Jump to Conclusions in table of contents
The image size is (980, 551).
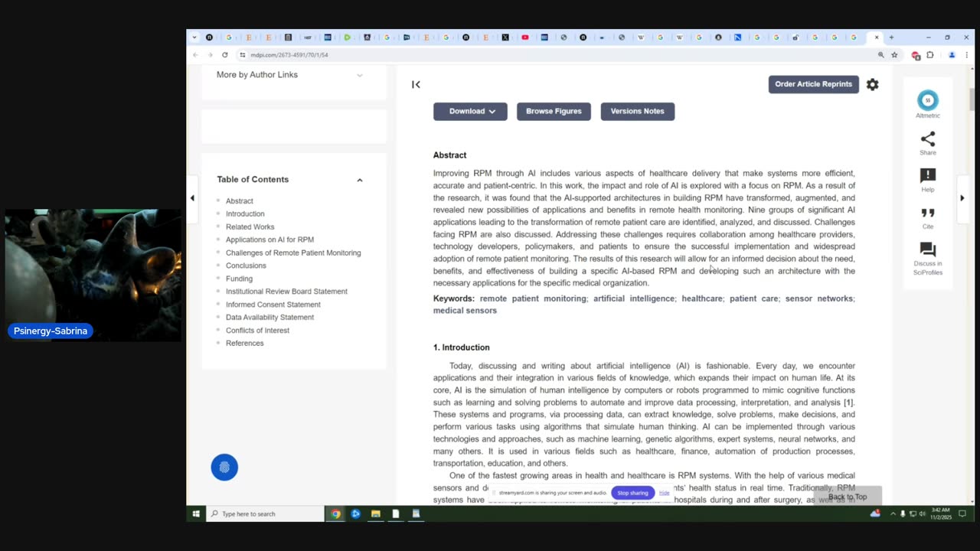[246, 266]
